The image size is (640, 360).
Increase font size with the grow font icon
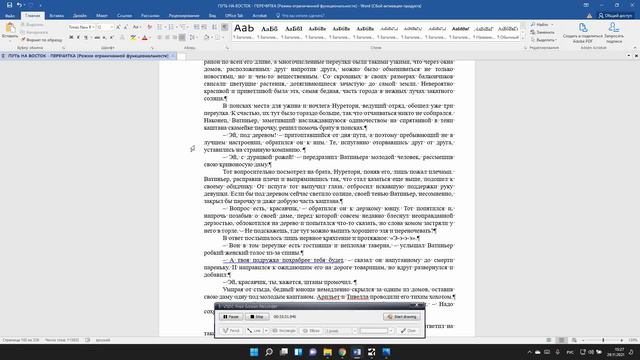coord(118,27)
